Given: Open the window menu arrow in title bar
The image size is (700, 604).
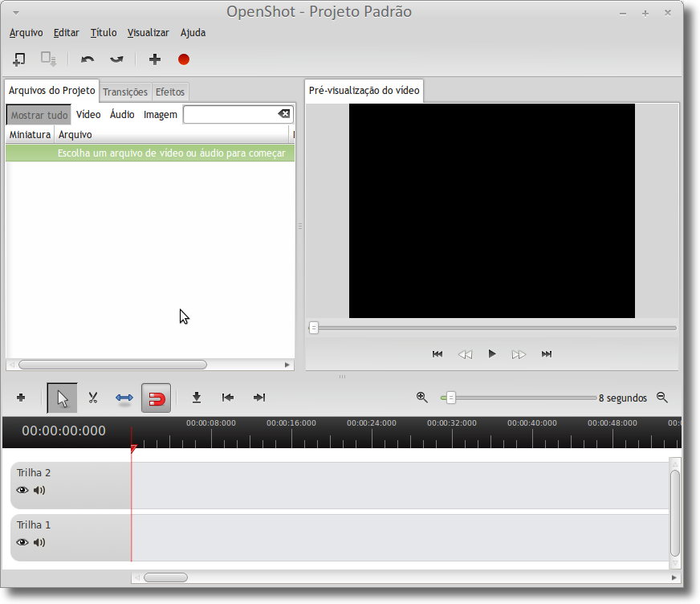Looking at the screenshot, I should click(x=16, y=13).
